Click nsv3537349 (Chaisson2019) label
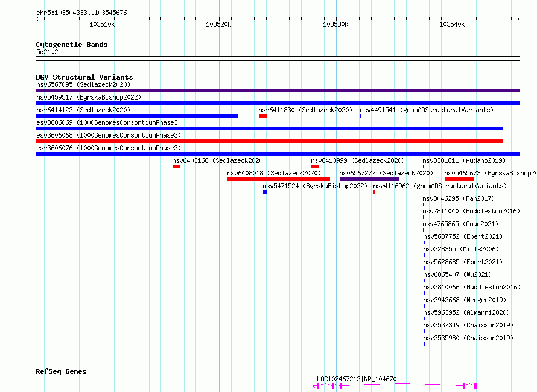This screenshot has height=392, width=537. pos(468,325)
